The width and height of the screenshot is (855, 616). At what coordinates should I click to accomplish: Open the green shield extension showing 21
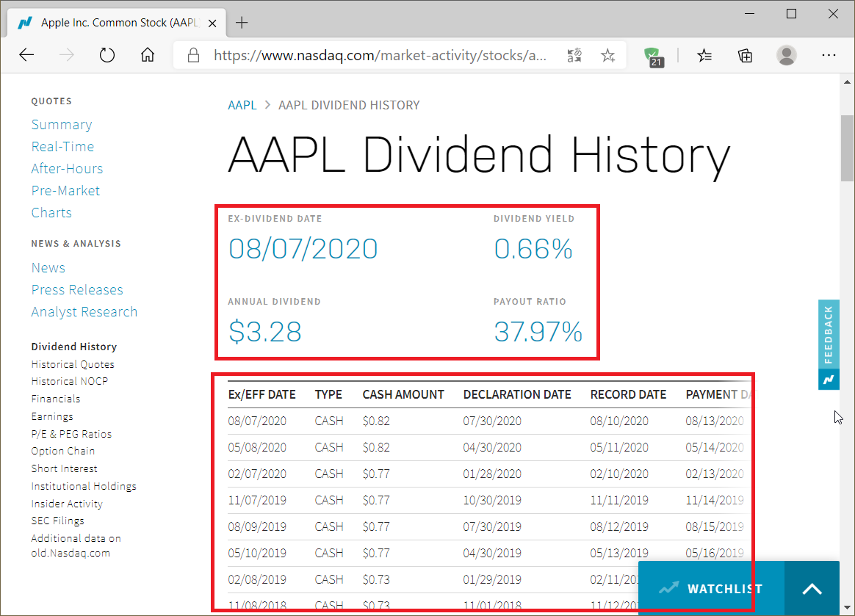(x=653, y=57)
